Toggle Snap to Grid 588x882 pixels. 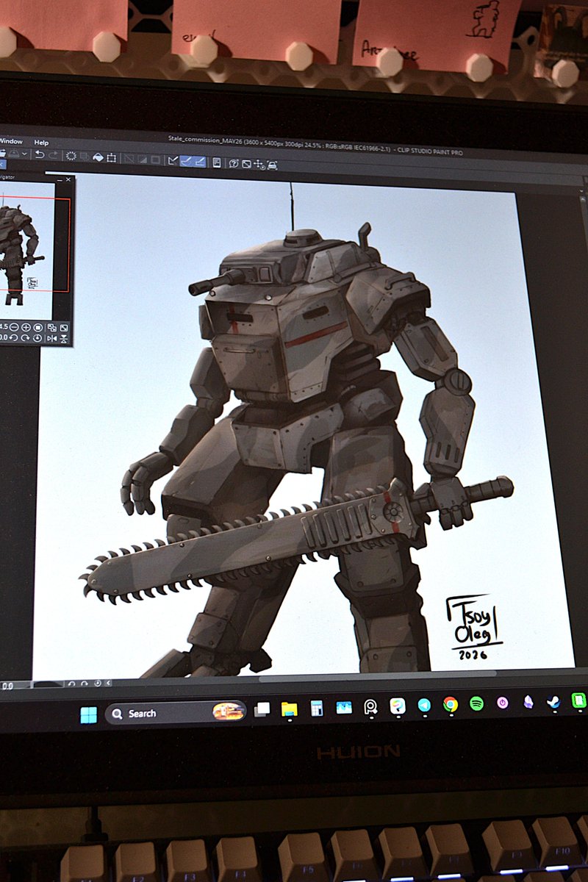[x=200, y=161]
